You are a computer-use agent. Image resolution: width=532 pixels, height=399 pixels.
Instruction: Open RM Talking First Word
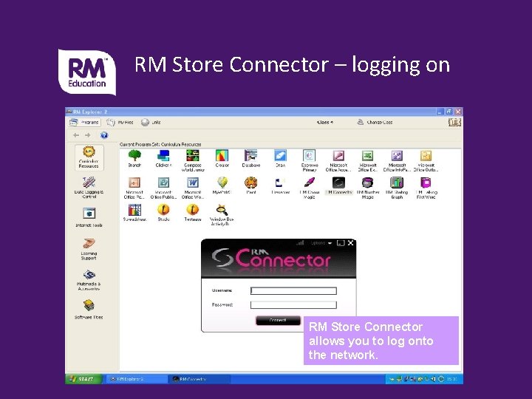426,188
